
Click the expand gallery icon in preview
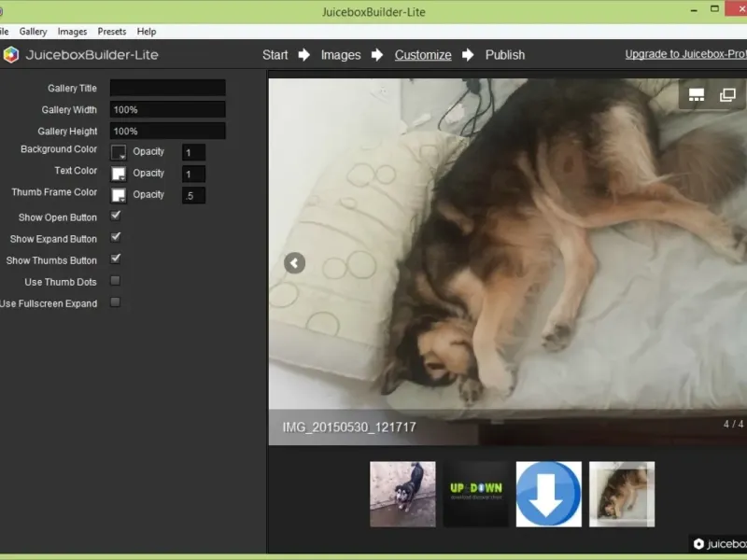[727, 95]
